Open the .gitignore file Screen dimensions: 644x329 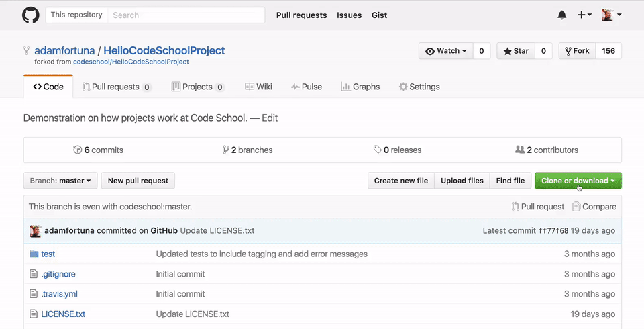coord(58,274)
